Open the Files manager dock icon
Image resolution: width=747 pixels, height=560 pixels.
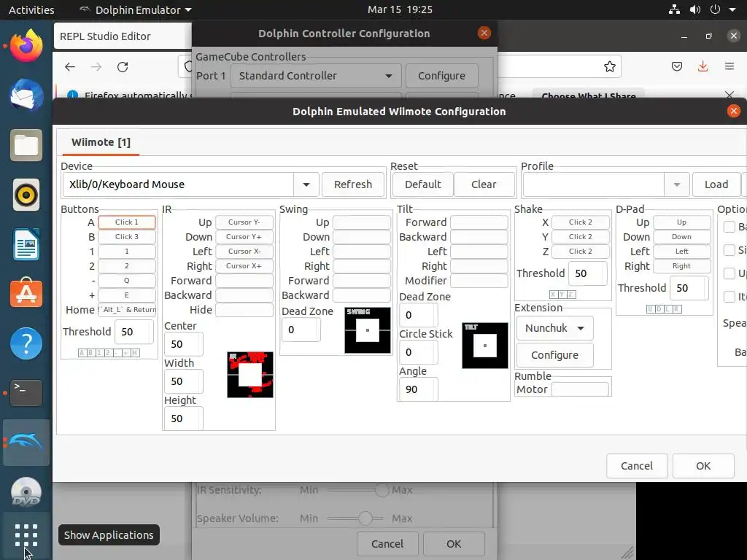26,145
